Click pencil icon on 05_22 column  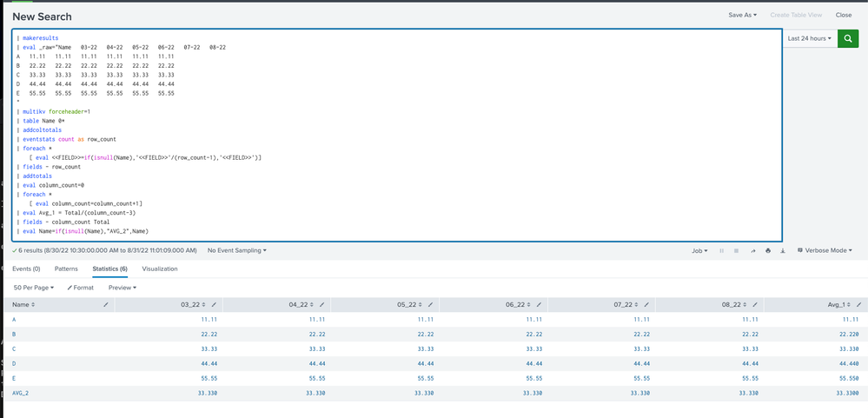[430, 305]
